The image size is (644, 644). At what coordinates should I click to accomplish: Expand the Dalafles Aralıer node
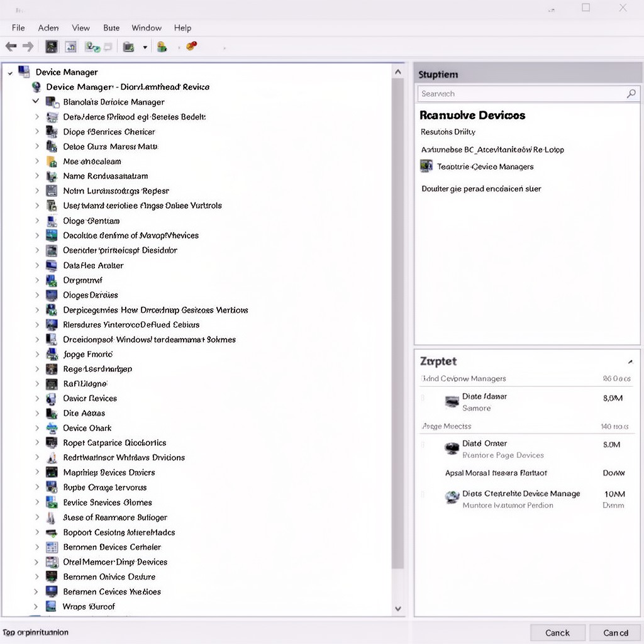point(37,265)
